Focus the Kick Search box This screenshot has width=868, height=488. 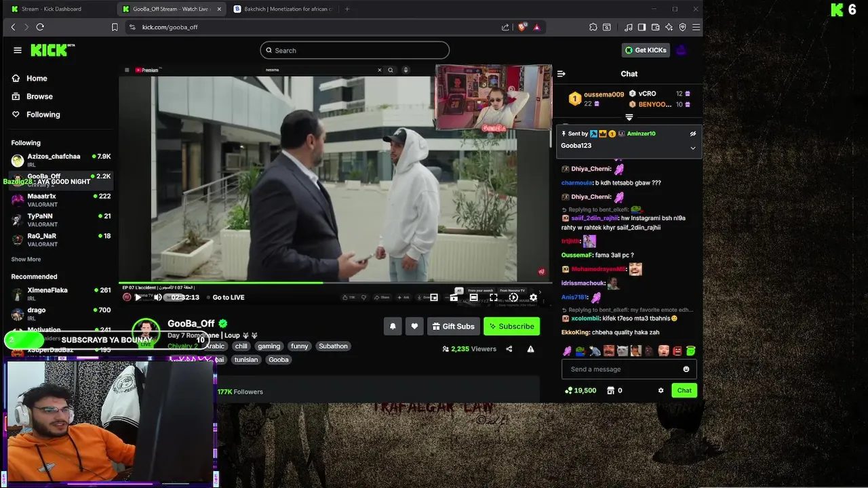pyautogui.click(x=355, y=50)
